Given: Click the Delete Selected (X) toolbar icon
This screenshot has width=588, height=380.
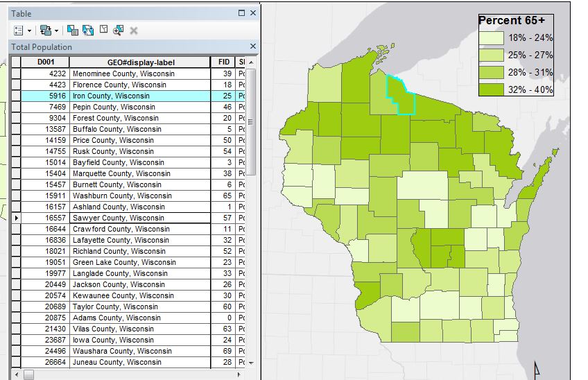Looking at the screenshot, I should click(134, 31).
